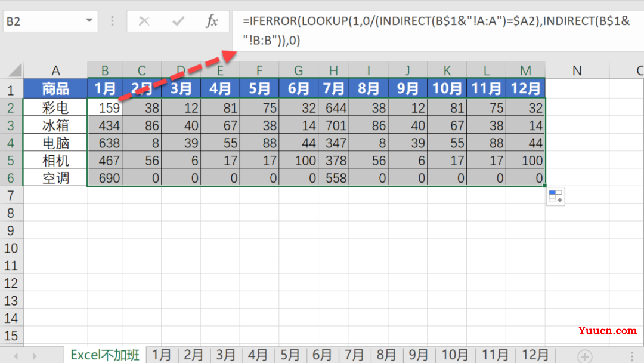This screenshot has width=644, height=363.
Task: Click the cancel X in formula bar
Action: pyautogui.click(x=144, y=21)
